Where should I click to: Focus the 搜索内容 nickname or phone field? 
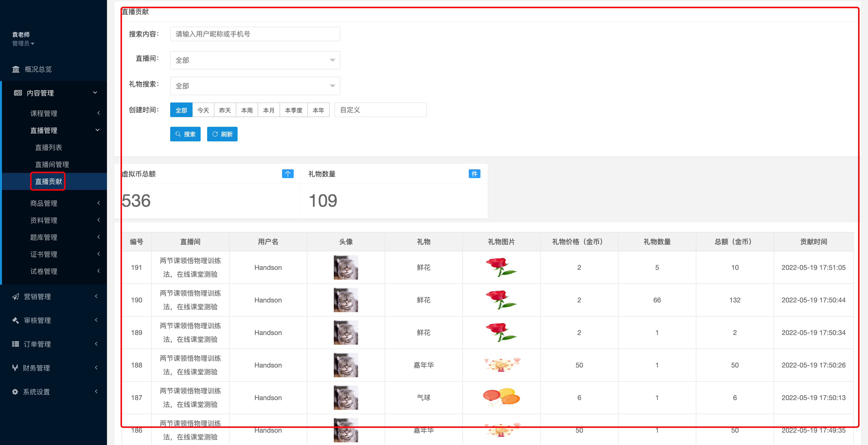pyautogui.click(x=255, y=34)
